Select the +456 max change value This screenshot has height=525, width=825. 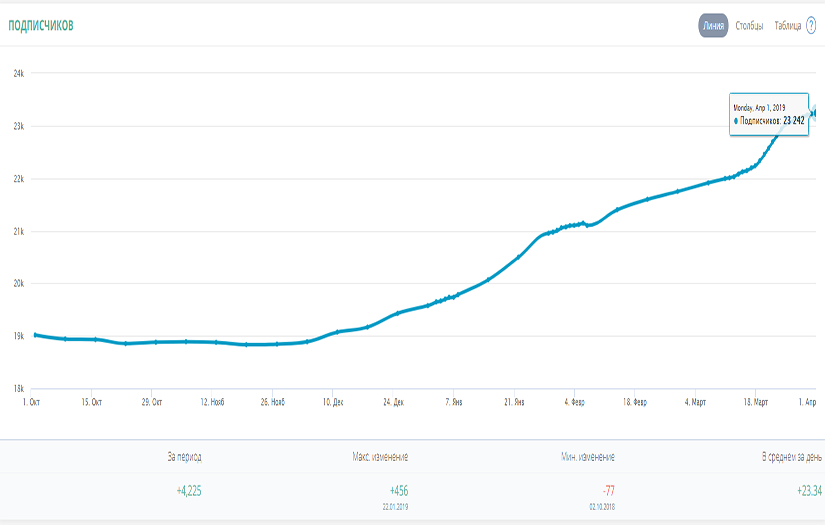pos(398,490)
